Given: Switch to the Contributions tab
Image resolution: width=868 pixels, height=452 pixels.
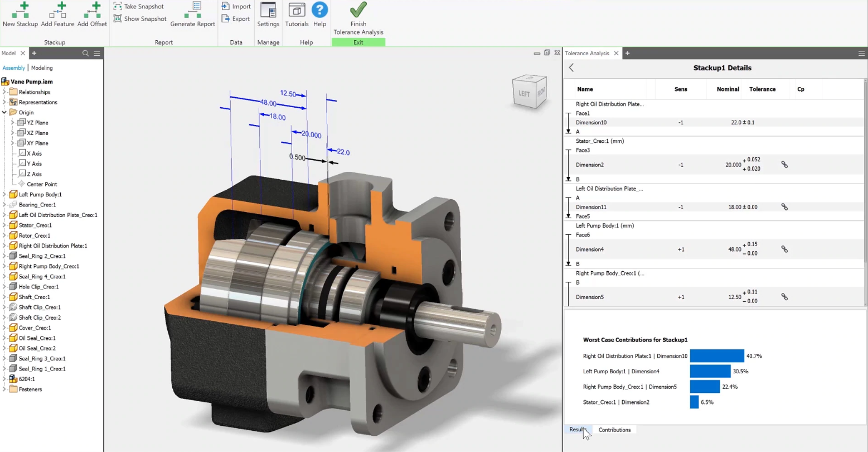Looking at the screenshot, I should 614,430.
